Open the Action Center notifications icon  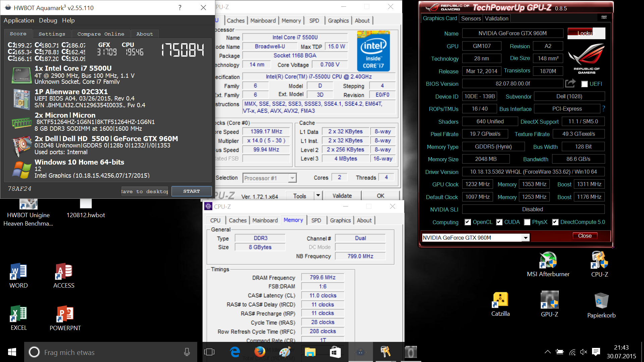click(x=596, y=352)
